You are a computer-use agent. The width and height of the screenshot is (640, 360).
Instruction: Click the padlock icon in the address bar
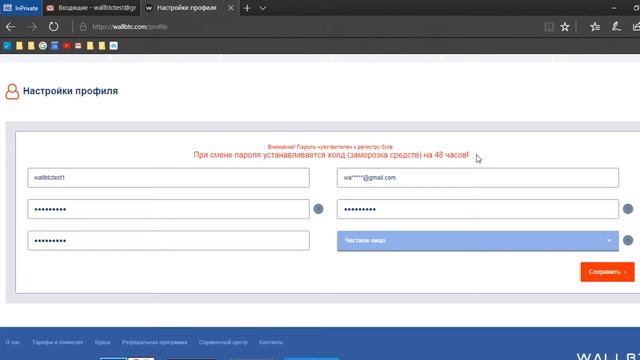point(83,27)
